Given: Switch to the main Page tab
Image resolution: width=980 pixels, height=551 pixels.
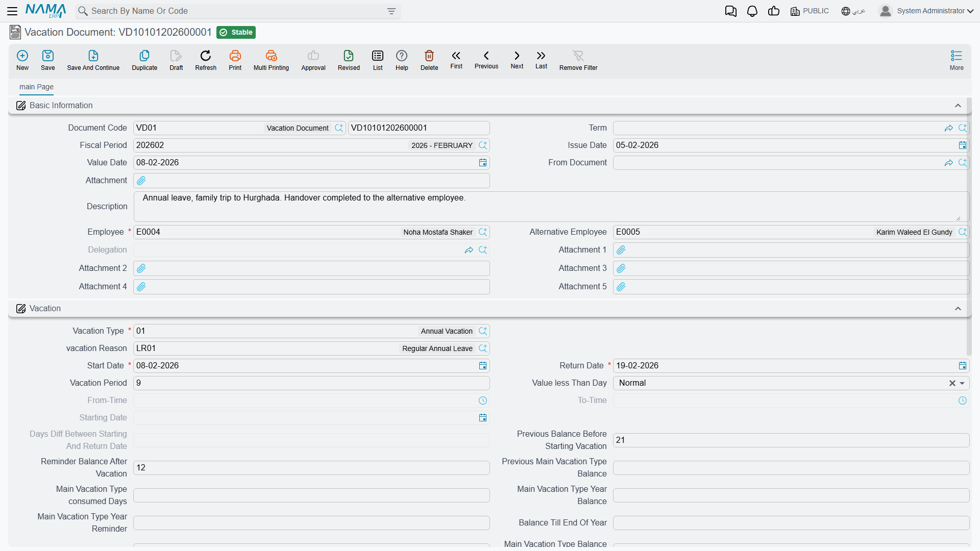Looking at the screenshot, I should coord(36,87).
